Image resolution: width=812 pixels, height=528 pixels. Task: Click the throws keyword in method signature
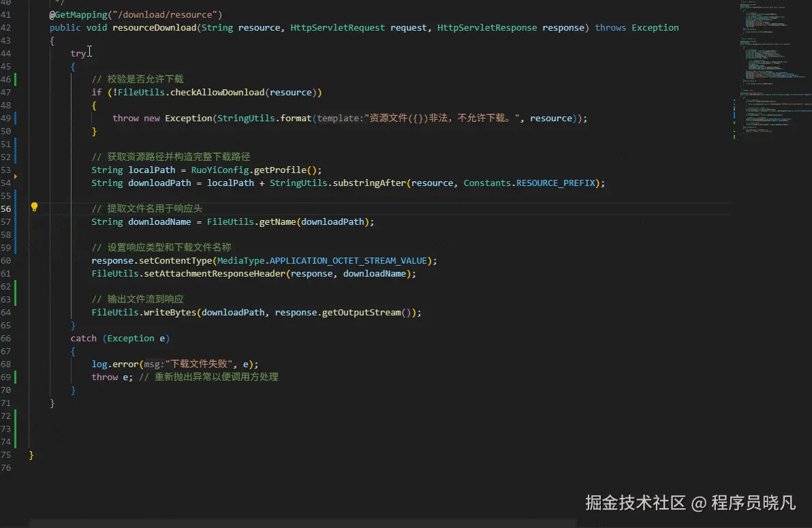pyautogui.click(x=610, y=27)
